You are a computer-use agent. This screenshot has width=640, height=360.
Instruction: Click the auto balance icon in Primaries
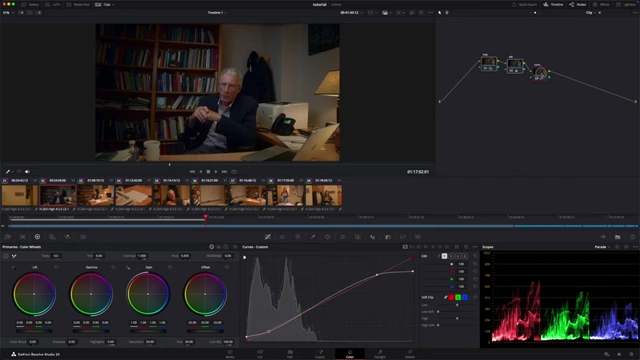(x=6, y=256)
